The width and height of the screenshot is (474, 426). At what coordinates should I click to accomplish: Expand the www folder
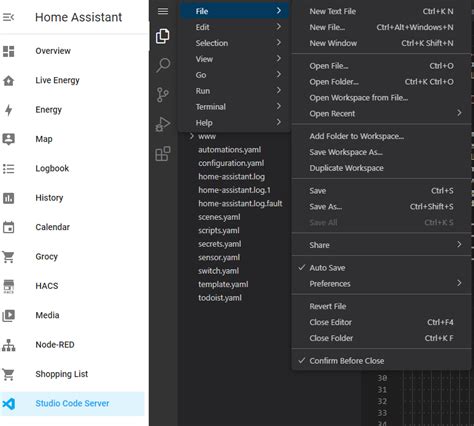click(207, 136)
